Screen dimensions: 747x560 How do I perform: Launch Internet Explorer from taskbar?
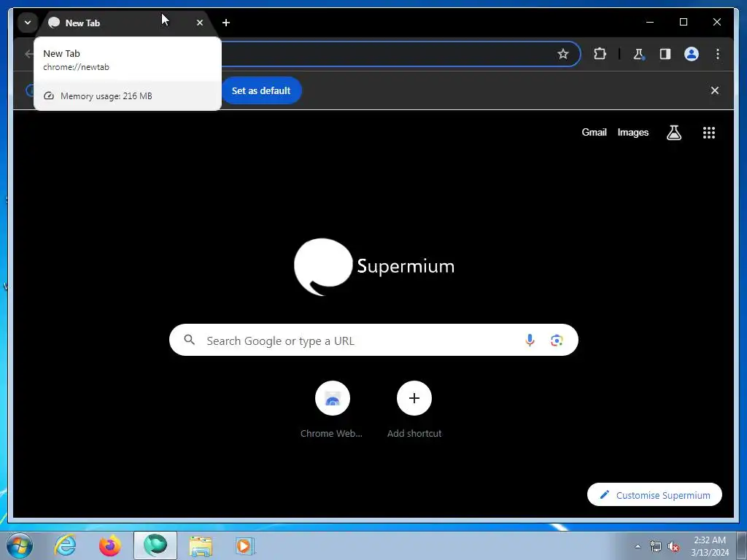coord(65,545)
